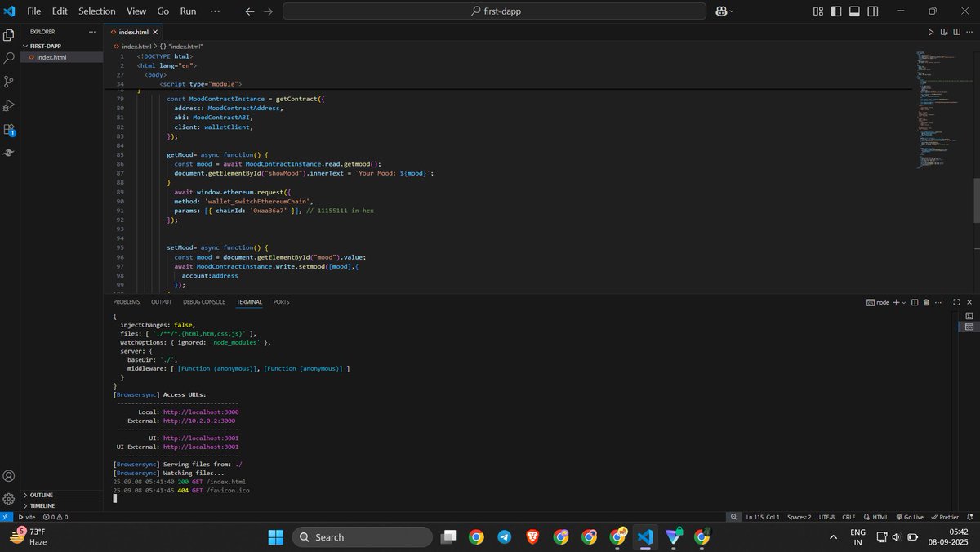Click the script type module sticky line
The height and width of the screenshot is (552, 980).
point(200,84)
